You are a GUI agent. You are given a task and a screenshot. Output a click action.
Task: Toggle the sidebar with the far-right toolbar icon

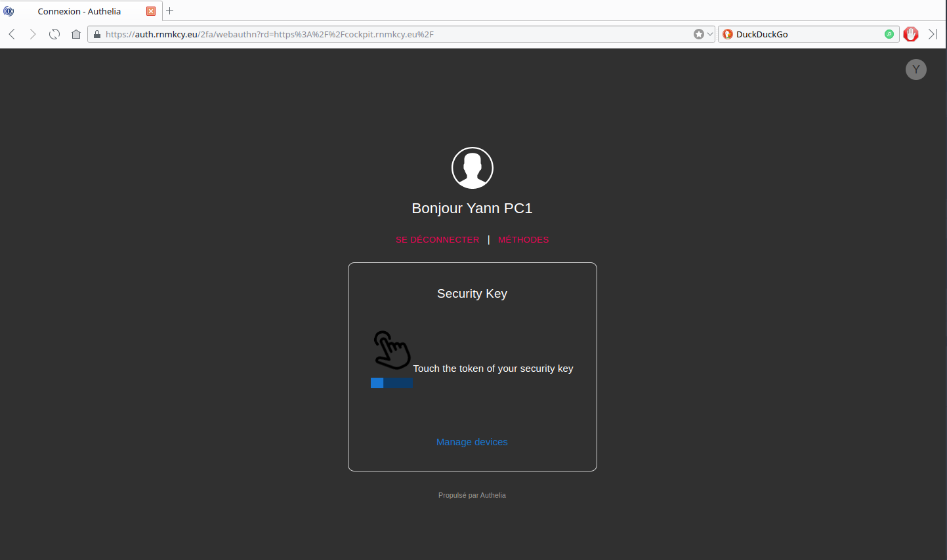tap(933, 34)
